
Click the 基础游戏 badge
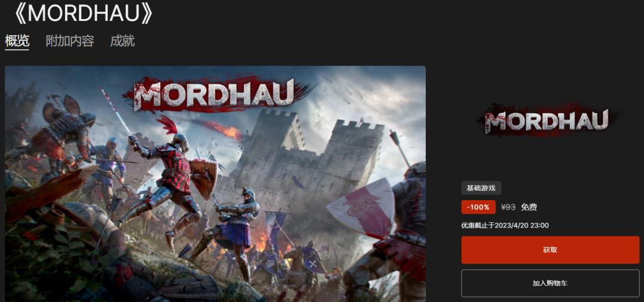481,188
